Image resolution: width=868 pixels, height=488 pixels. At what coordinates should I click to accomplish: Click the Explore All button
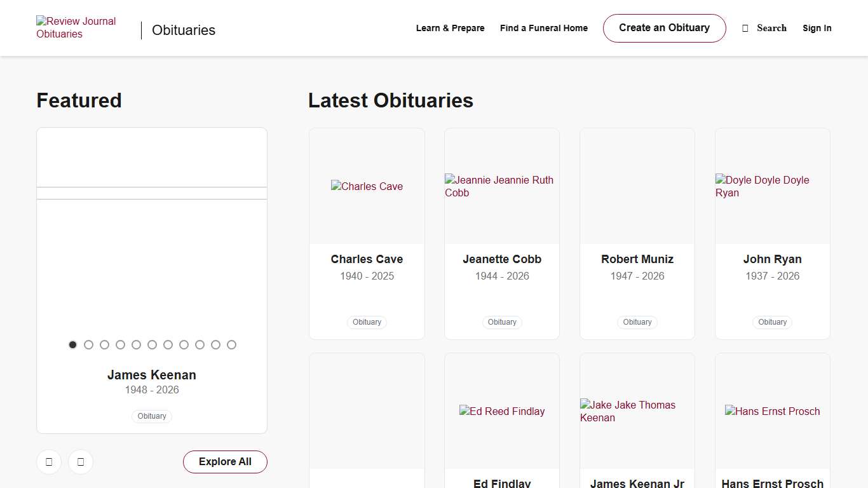pyautogui.click(x=225, y=462)
